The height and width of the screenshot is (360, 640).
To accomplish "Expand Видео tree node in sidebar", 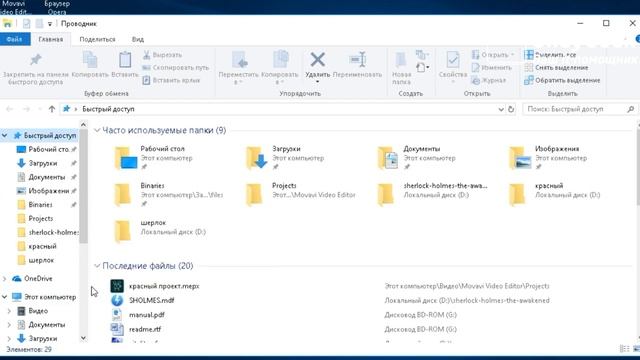I will click(x=9, y=311).
